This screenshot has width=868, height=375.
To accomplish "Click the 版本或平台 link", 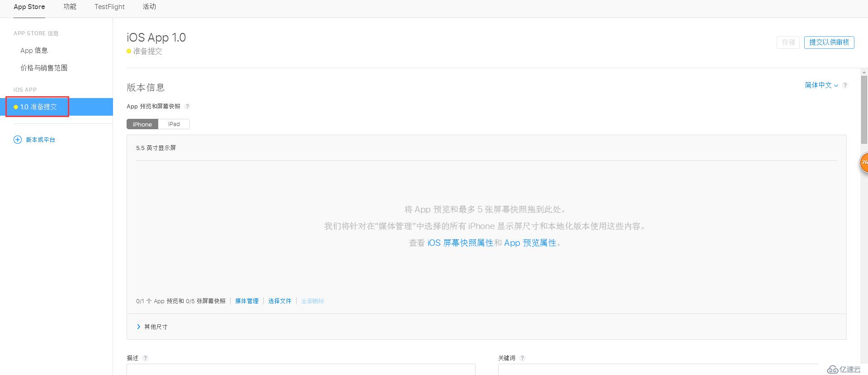I will pos(40,140).
